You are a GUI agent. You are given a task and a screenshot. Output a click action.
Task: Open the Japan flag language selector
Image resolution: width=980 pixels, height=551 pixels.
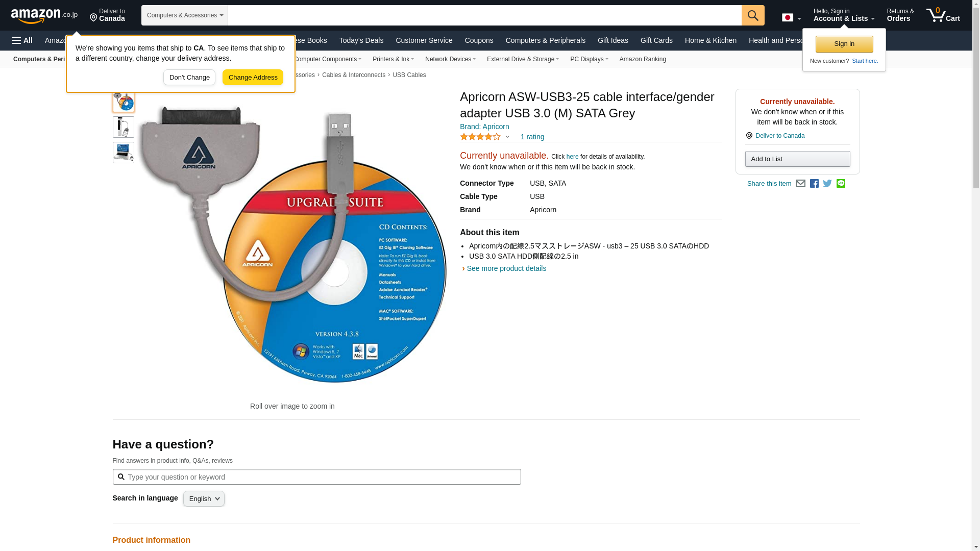791,18
